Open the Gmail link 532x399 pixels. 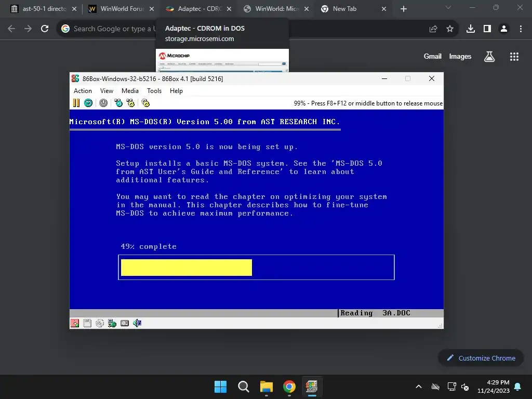click(433, 56)
